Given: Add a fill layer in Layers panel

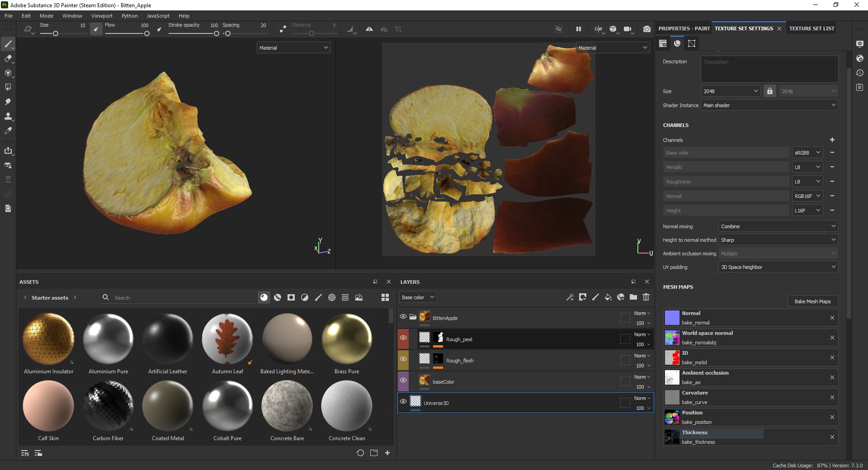Looking at the screenshot, I should tap(608, 297).
